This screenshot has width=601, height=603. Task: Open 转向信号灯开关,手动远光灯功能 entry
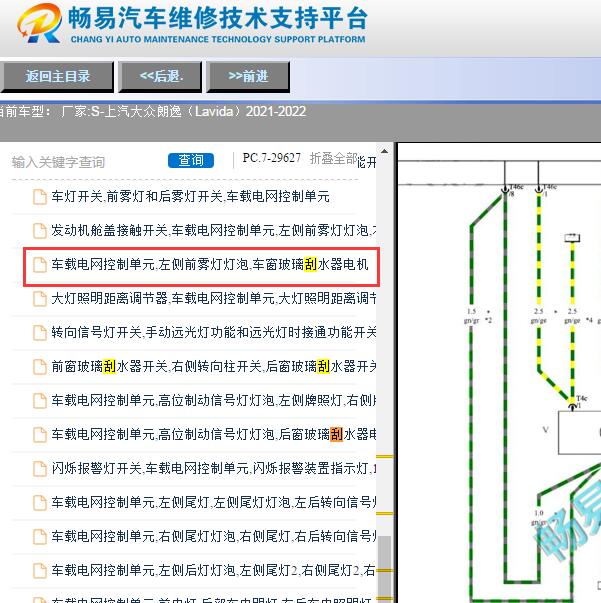[x=213, y=332]
